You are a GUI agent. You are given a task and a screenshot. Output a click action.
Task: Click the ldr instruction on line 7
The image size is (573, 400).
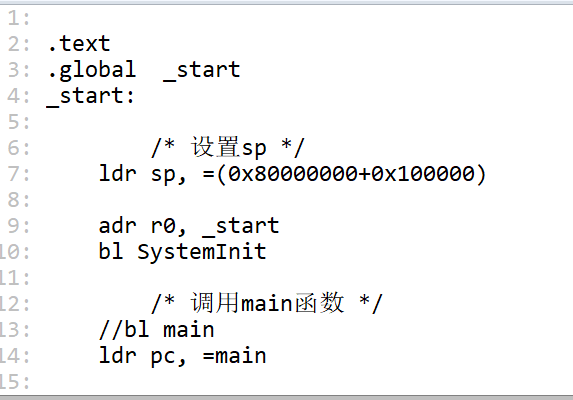point(118,173)
